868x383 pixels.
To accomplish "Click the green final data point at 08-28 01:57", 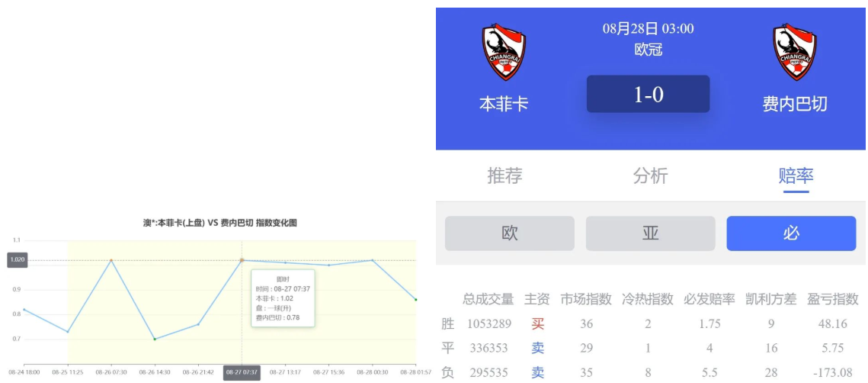I will pos(415,299).
